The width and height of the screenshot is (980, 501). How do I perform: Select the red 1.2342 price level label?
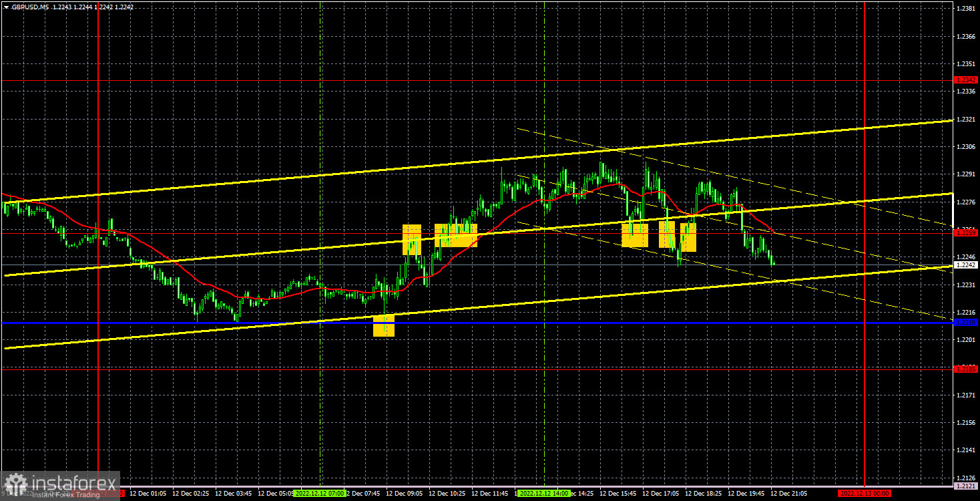pyautogui.click(x=967, y=79)
